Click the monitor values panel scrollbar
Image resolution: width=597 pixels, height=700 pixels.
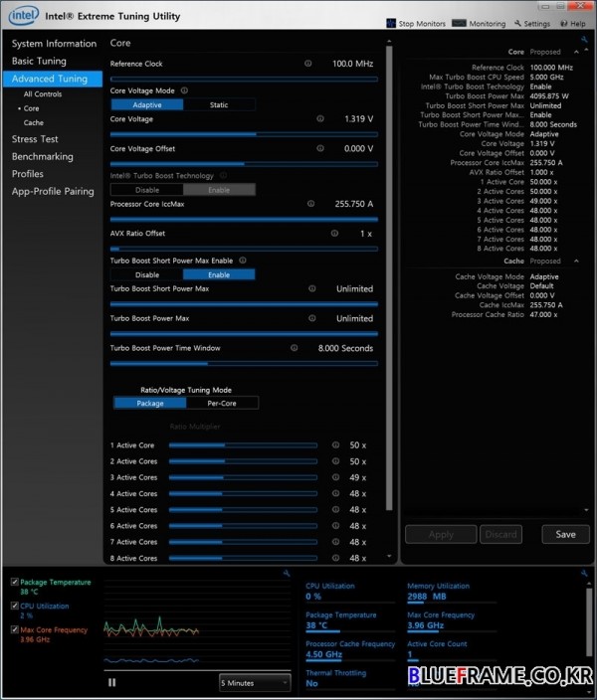[589, 622]
